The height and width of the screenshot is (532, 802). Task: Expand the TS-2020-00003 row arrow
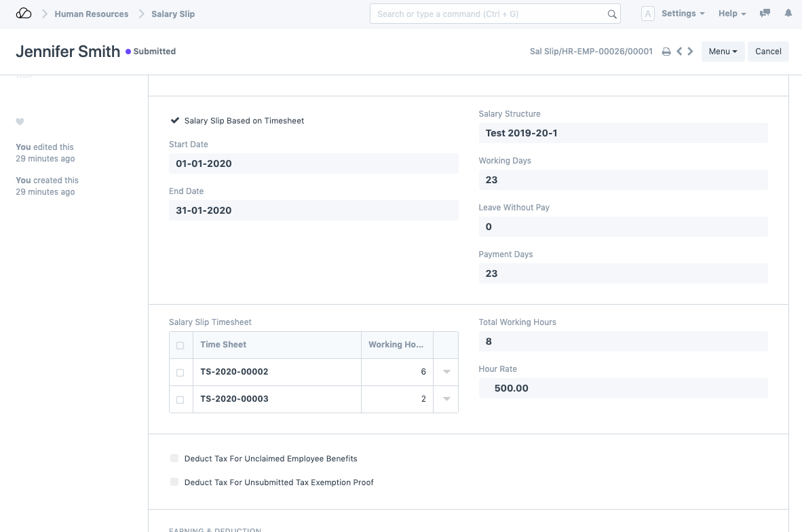(446, 399)
